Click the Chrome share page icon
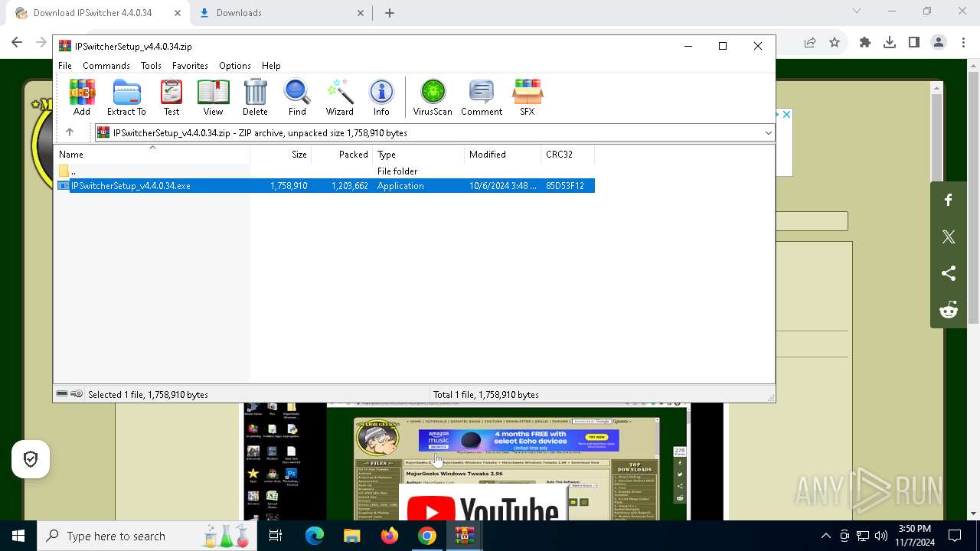 [810, 43]
